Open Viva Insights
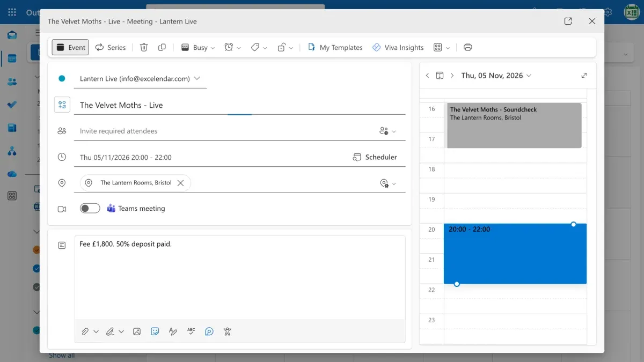 (398, 47)
